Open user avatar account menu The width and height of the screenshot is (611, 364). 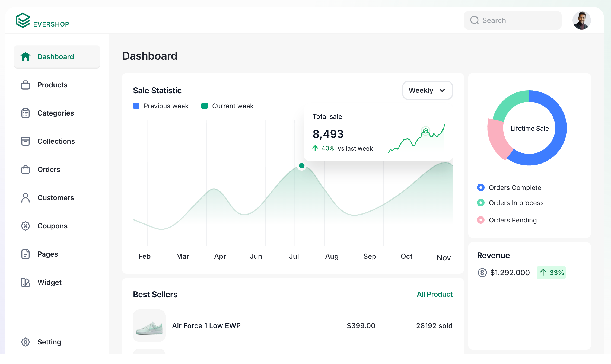click(x=581, y=20)
